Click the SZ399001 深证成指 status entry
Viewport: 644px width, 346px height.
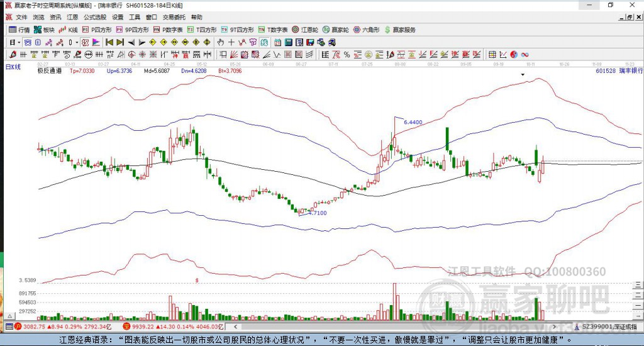(x=606, y=326)
